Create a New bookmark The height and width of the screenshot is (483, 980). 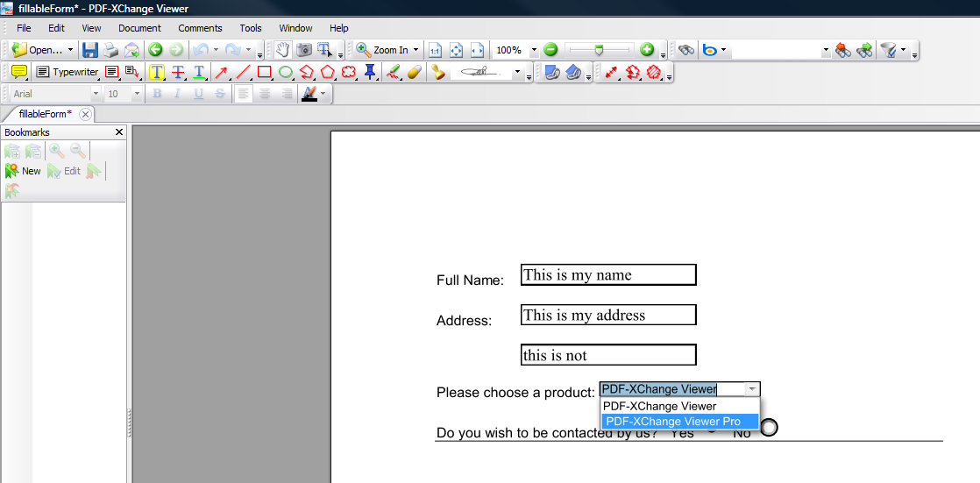(x=23, y=171)
